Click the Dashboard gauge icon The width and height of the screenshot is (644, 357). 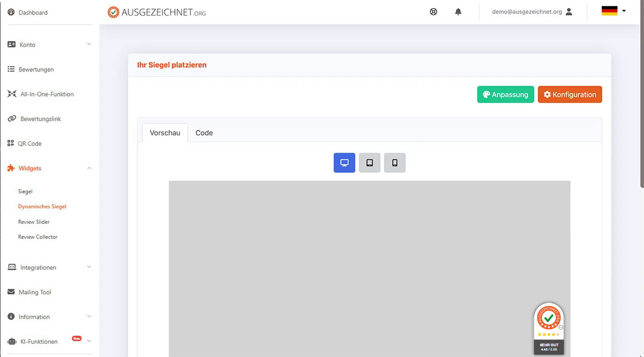click(11, 12)
